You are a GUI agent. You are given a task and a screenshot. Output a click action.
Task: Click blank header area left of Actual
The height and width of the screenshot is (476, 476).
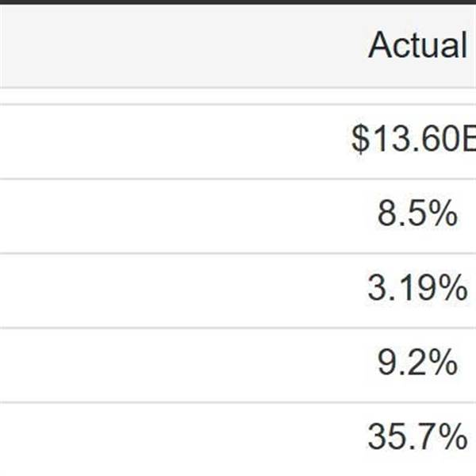(159, 46)
